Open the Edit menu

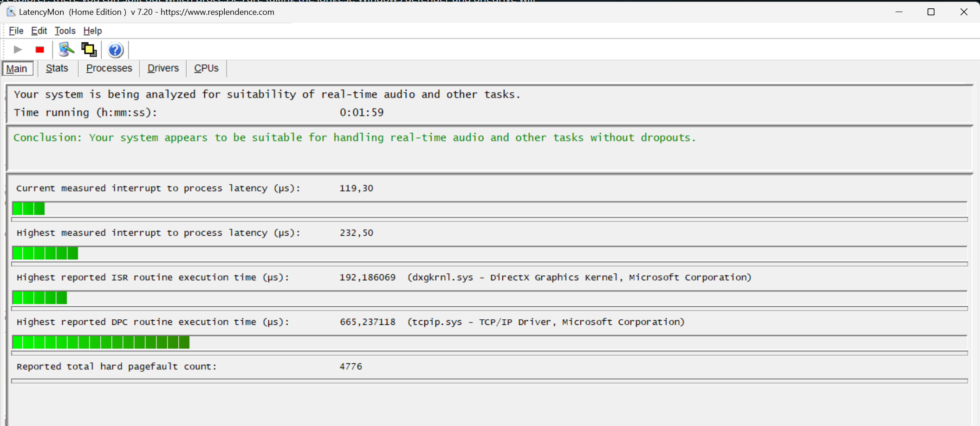tap(39, 31)
